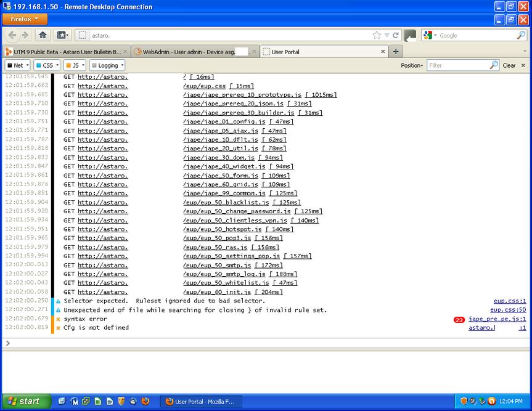
Task: Open the list all tabs dropdown
Action: (x=525, y=51)
